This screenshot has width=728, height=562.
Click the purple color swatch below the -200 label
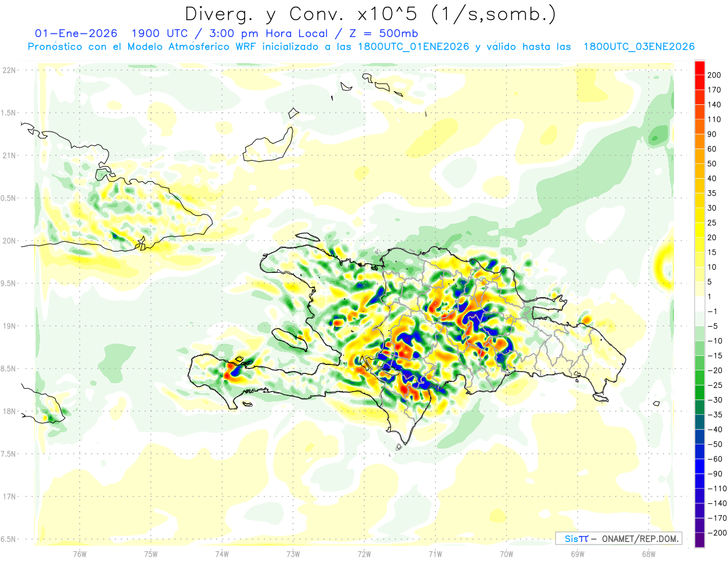[x=699, y=541]
